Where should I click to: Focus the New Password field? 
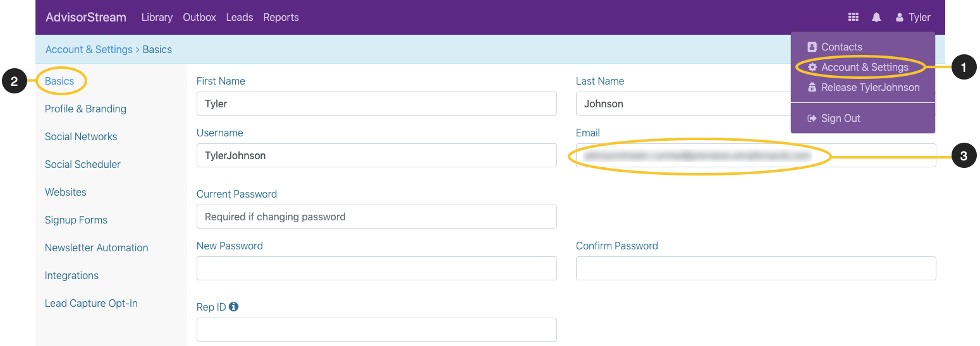point(377,268)
